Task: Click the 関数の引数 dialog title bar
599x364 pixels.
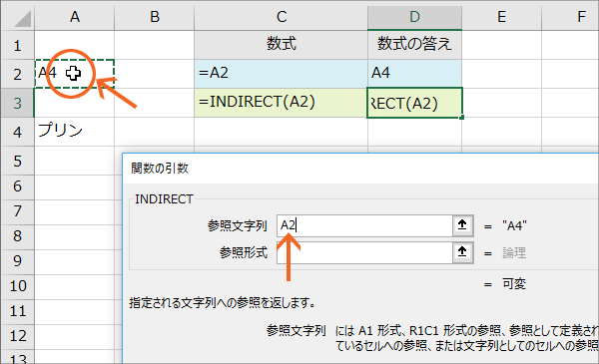Action: tap(360, 169)
